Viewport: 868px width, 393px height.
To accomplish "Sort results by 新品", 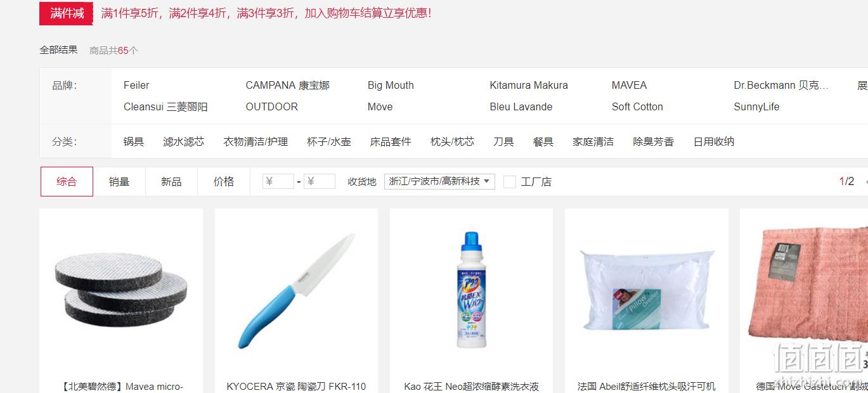I will (x=171, y=181).
